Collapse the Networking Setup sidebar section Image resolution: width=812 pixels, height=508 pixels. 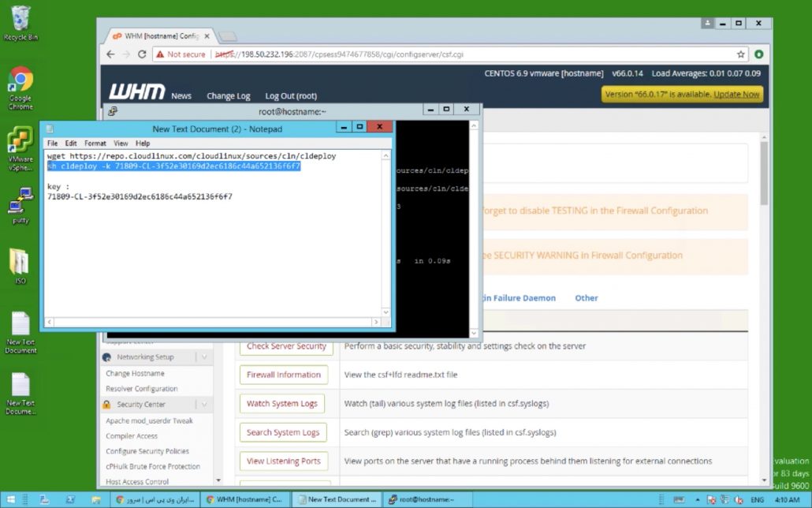[x=203, y=357]
